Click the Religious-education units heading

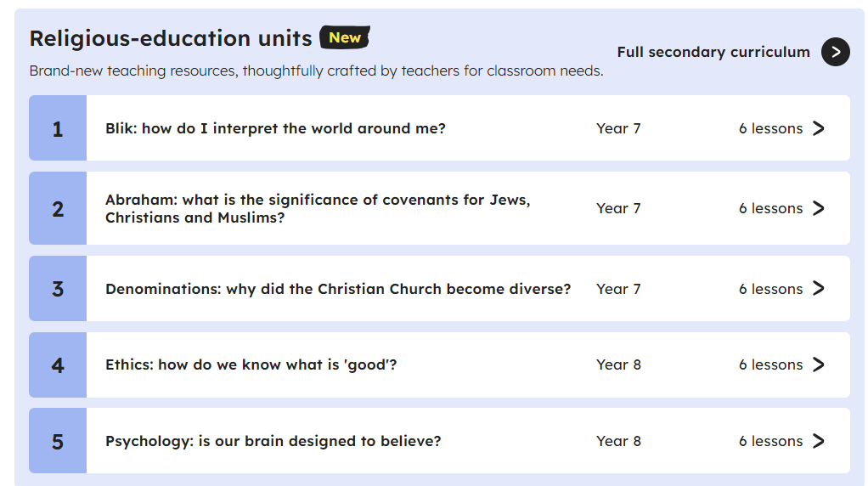coord(171,38)
